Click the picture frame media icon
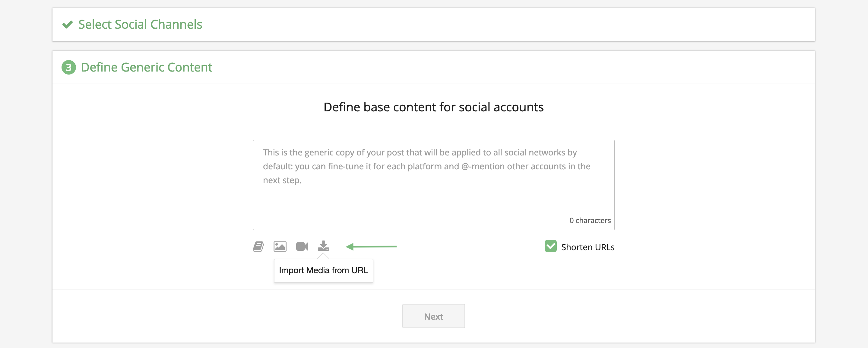This screenshot has height=348, width=868. (280, 246)
